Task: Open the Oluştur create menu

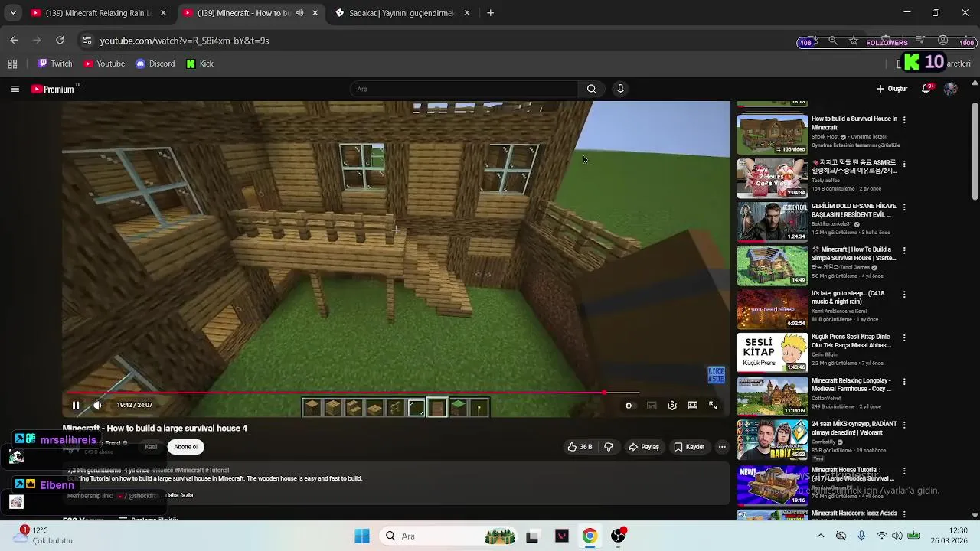Action: pyautogui.click(x=892, y=89)
